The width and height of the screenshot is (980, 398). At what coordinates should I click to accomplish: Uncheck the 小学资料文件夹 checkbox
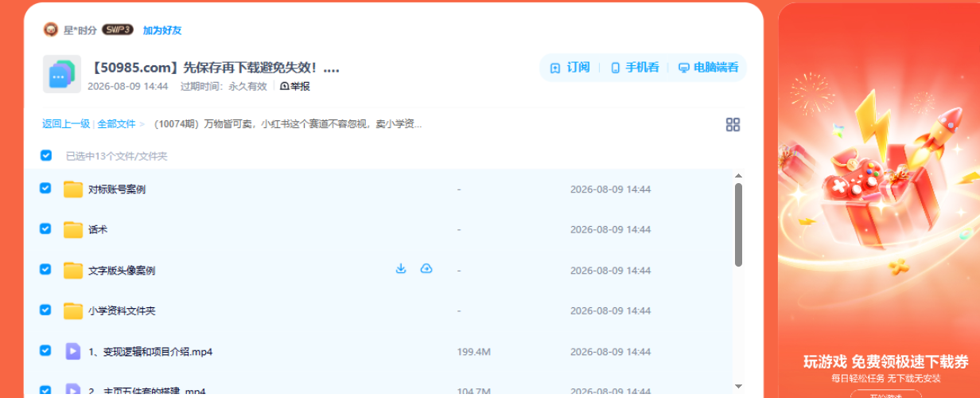(45, 310)
